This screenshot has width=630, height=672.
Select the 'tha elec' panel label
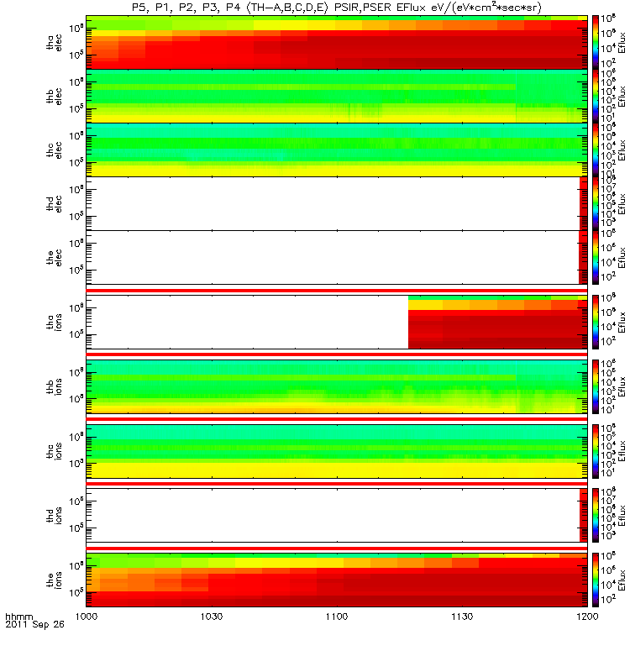[54, 43]
